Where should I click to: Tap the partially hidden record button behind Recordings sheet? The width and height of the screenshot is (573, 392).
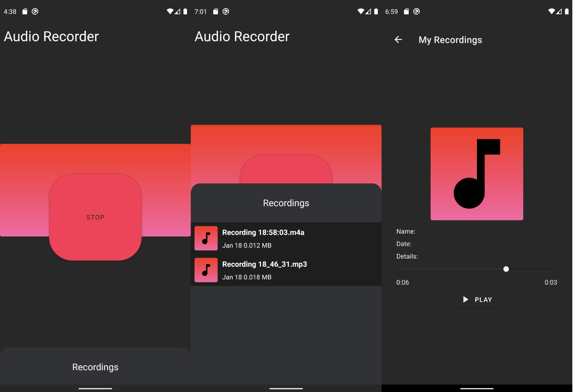pyautogui.click(x=286, y=169)
